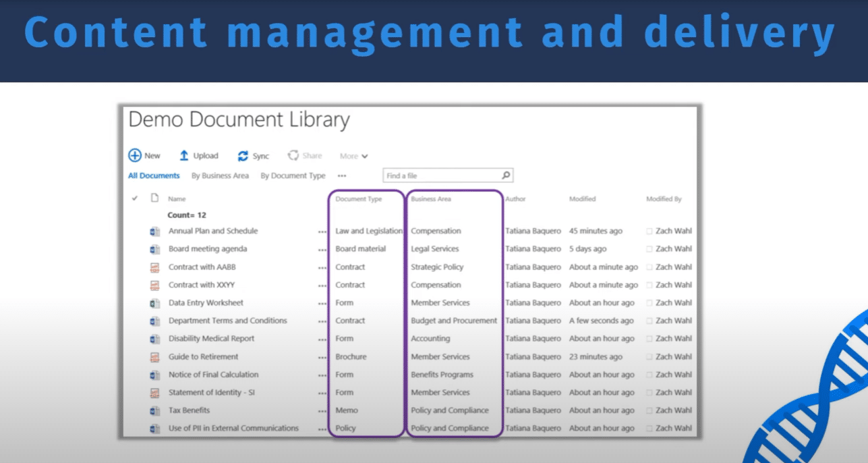Open Tax Benefits document

click(x=189, y=410)
